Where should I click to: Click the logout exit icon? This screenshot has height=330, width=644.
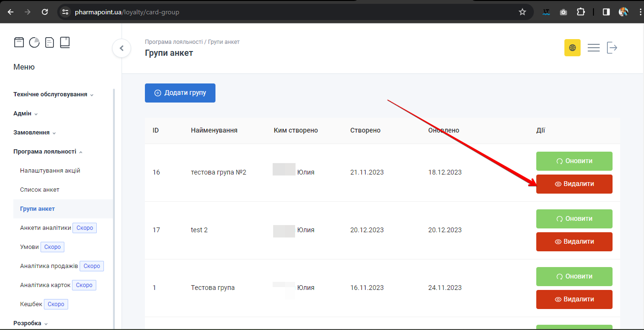pyautogui.click(x=612, y=48)
